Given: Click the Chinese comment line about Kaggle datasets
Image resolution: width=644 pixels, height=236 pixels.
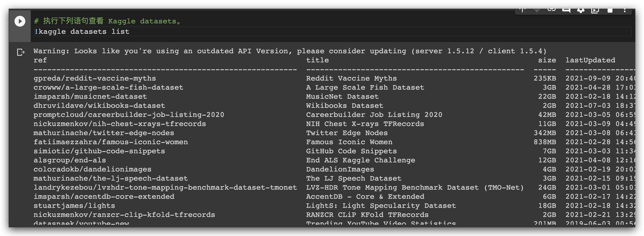Looking at the screenshot, I should 107,21.
